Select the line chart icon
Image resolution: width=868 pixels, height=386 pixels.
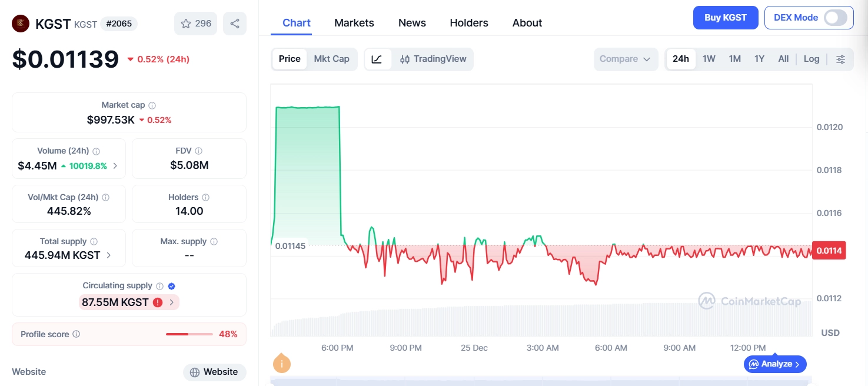[x=377, y=59]
